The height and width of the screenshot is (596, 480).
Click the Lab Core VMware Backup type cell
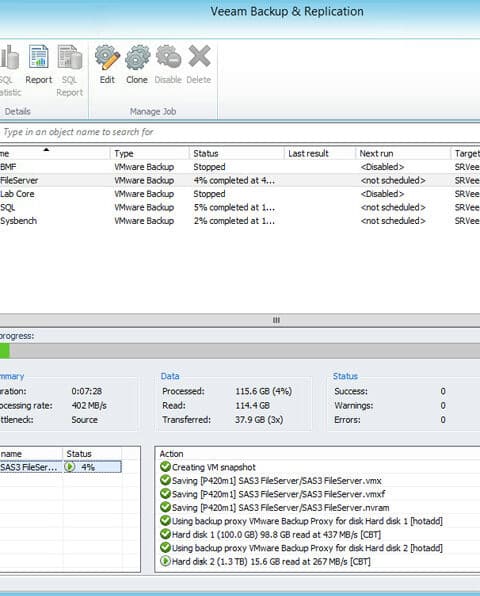click(144, 194)
